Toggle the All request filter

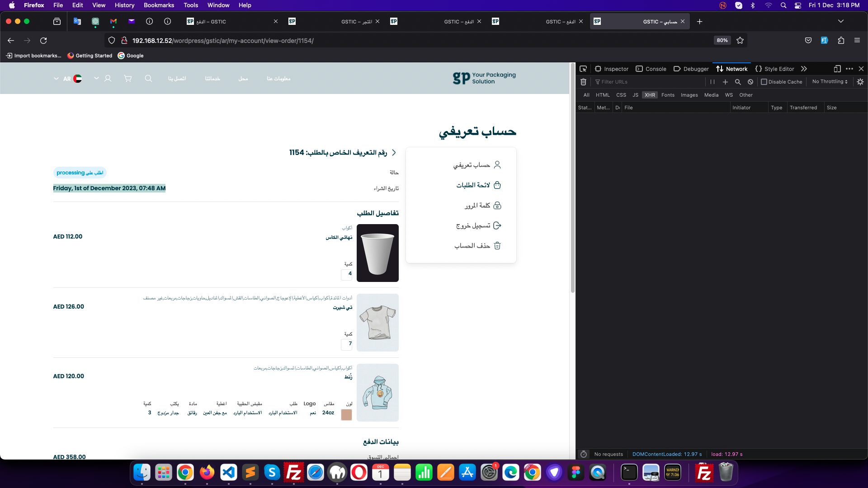click(x=586, y=95)
